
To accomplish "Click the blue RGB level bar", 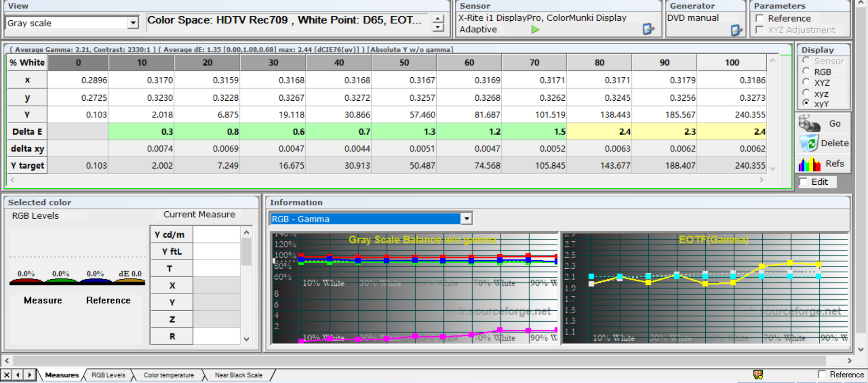I will click(x=95, y=282).
